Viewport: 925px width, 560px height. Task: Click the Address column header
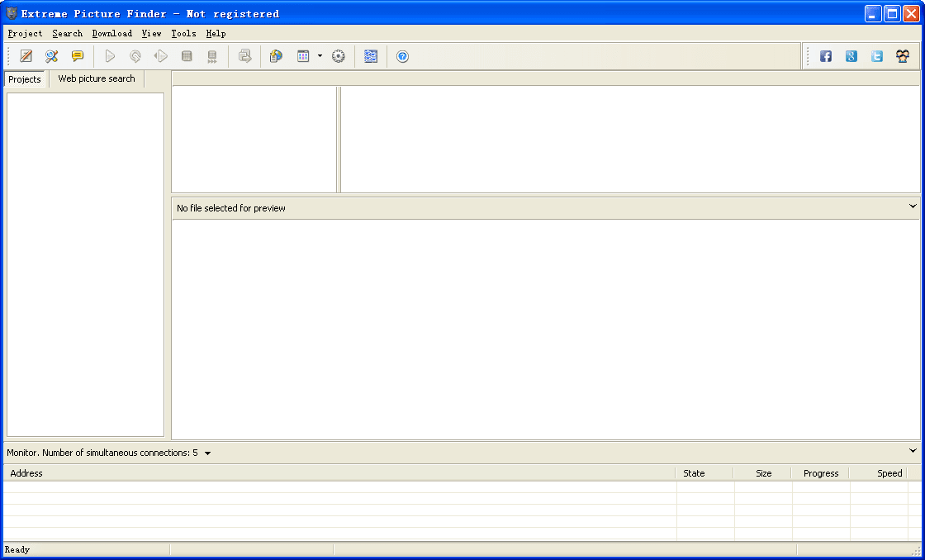click(339, 473)
